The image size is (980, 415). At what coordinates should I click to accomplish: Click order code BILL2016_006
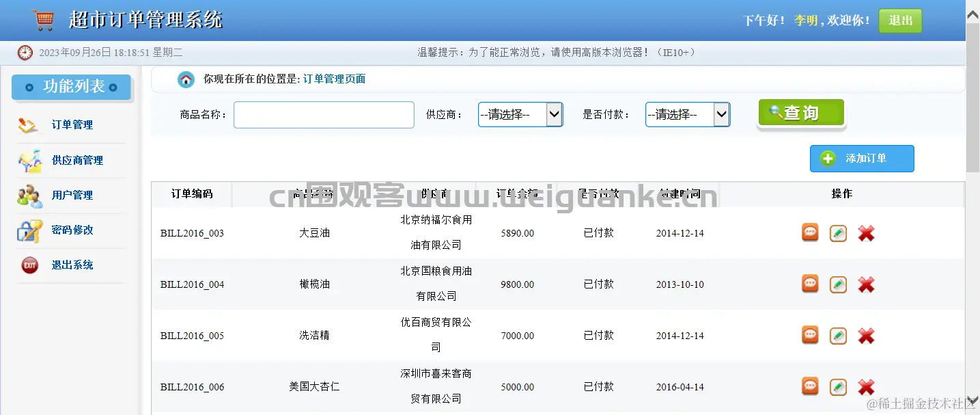point(192,387)
